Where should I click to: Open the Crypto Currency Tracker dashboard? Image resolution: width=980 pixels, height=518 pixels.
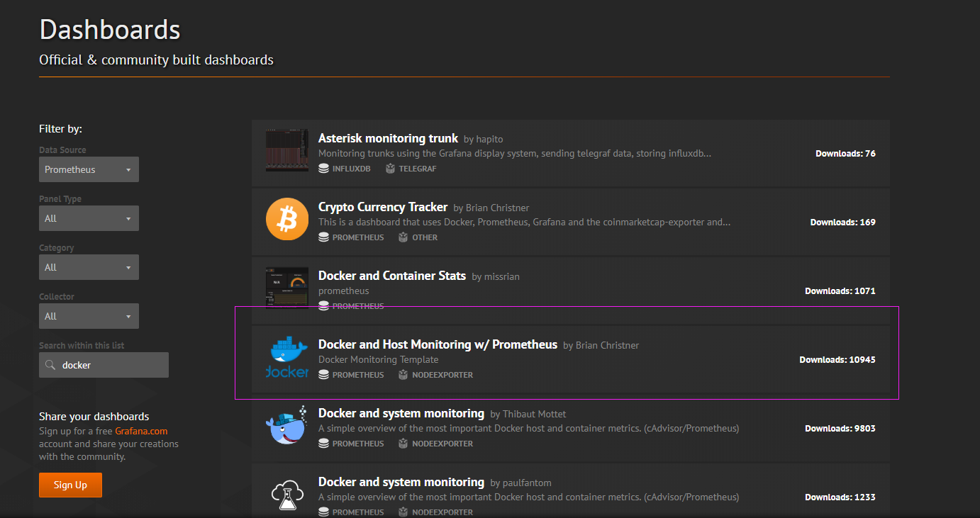point(383,207)
